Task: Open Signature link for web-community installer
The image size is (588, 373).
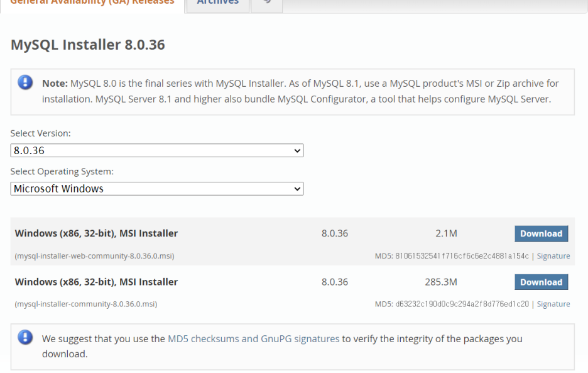Action: (x=553, y=256)
